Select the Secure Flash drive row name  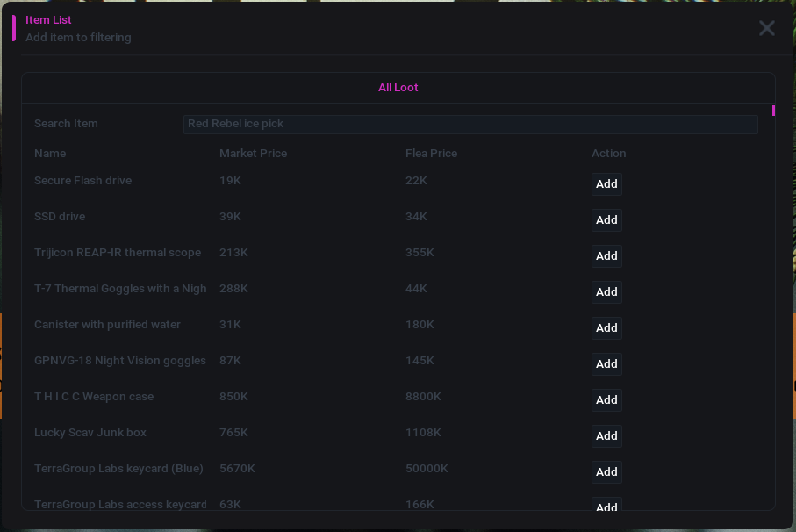click(x=82, y=181)
